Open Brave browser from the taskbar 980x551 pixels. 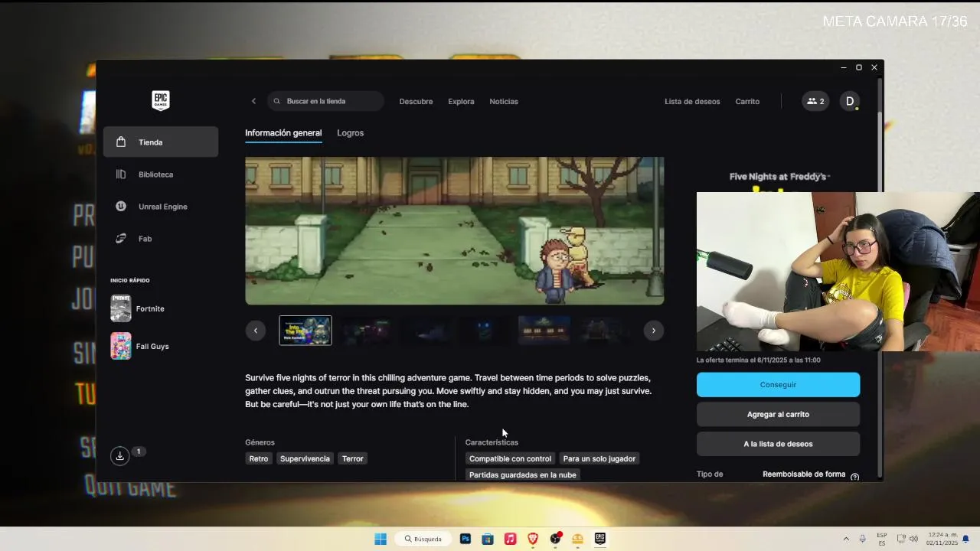pos(532,539)
